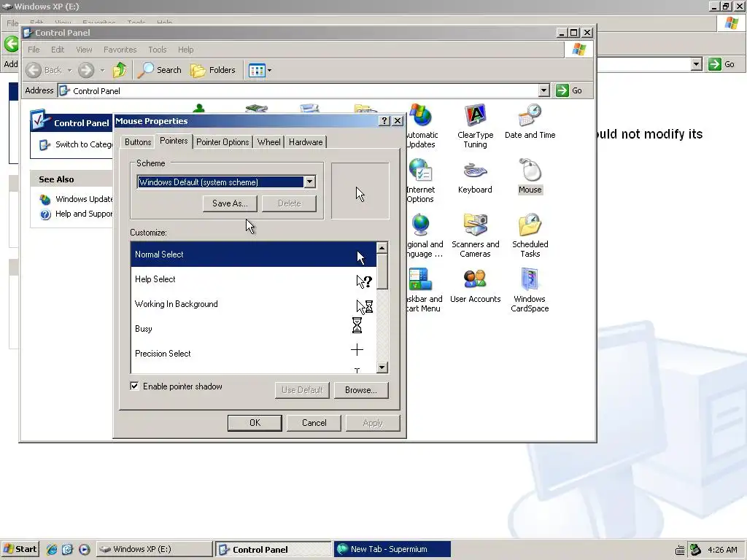Open the Date and Time icon

530,122
